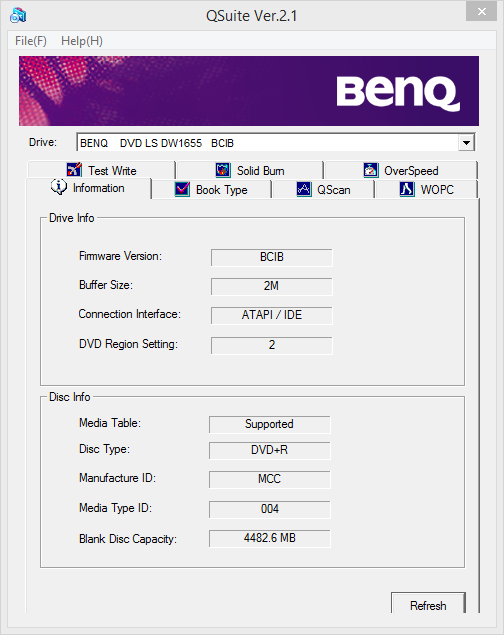
Task: Close the QSuite window
Action: pyautogui.click(x=481, y=11)
